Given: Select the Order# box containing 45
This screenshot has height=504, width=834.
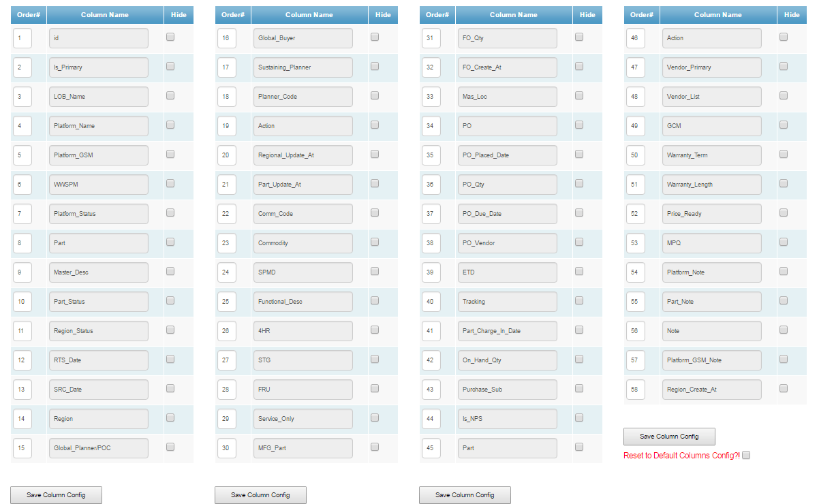Looking at the screenshot, I should (x=431, y=447).
